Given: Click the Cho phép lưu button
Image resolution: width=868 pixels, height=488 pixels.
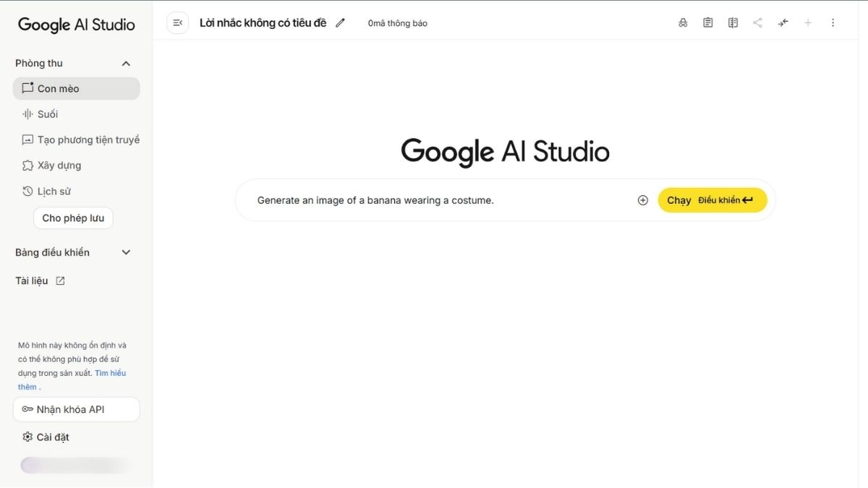Looking at the screenshot, I should [73, 218].
